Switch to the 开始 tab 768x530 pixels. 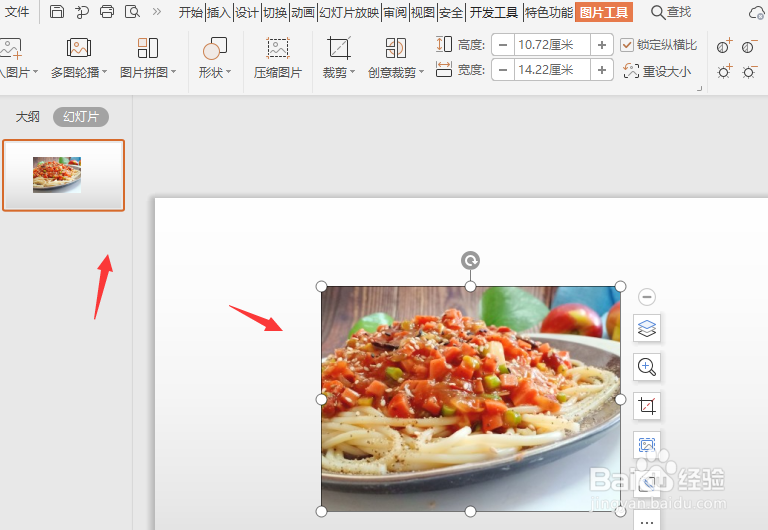click(x=191, y=12)
